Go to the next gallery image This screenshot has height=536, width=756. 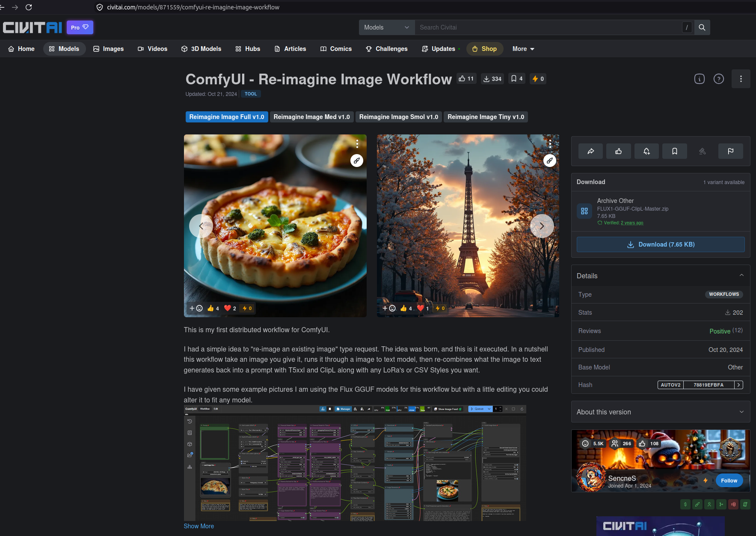(542, 226)
